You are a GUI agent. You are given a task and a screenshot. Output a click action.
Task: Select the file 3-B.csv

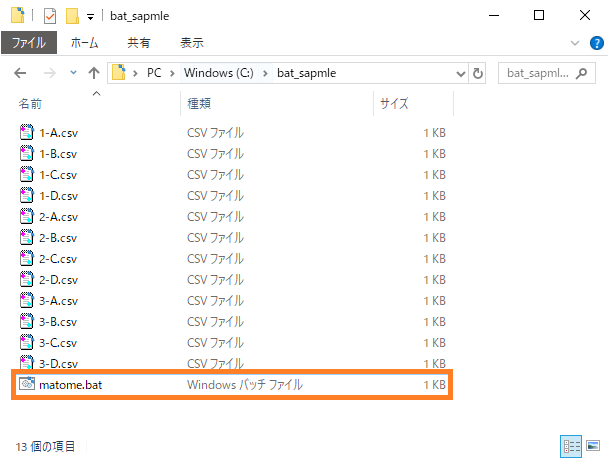pos(58,322)
